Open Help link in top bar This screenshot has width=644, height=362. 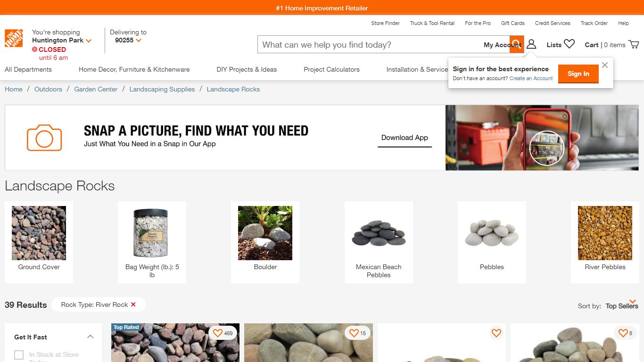623,23
